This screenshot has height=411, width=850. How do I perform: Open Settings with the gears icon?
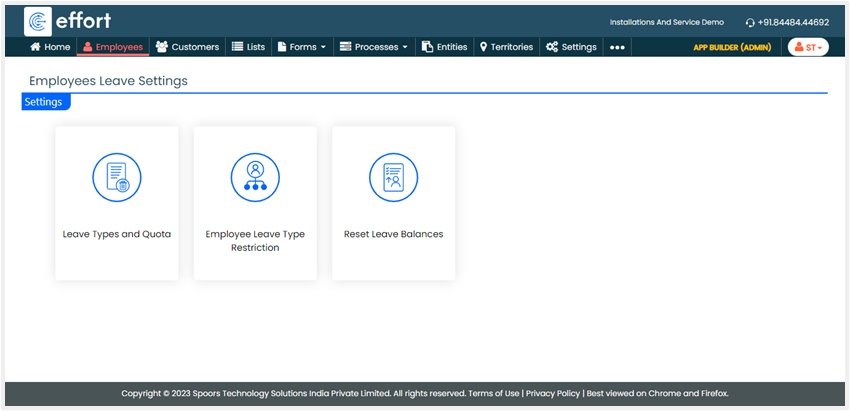pyautogui.click(x=571, y=47)
